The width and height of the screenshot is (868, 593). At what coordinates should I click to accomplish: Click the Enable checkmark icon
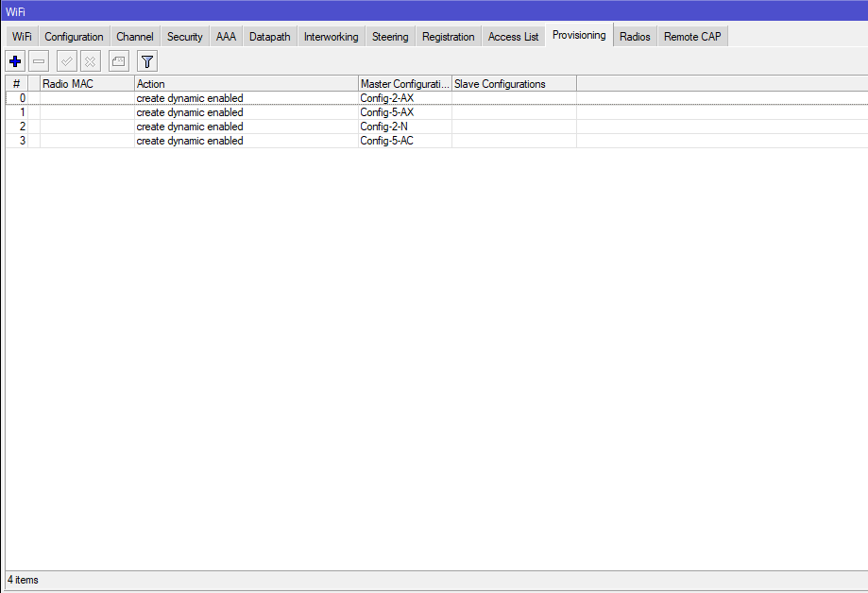tap(67, 61)
